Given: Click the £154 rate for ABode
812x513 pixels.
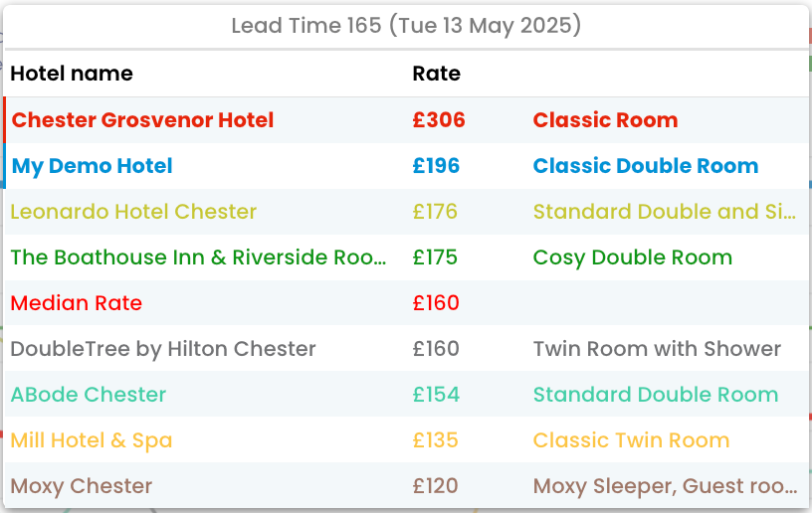Looking at the screenshot, I should click(x=436, y=395).
